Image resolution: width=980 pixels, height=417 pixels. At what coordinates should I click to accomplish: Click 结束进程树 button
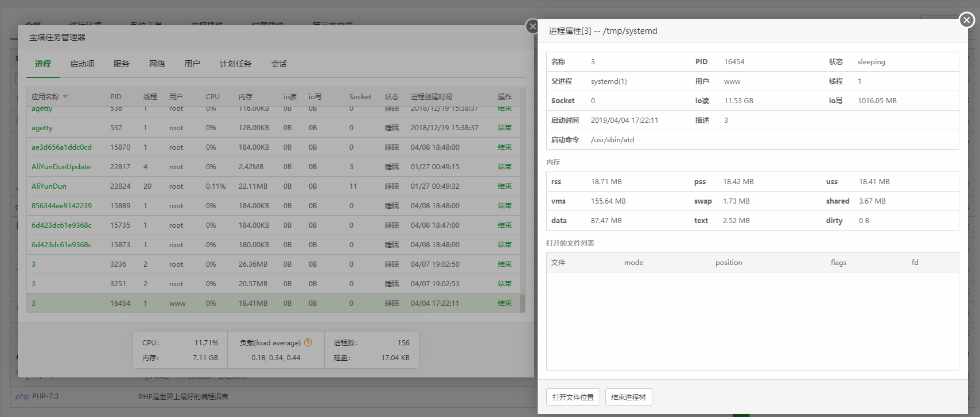click(628, 397)
